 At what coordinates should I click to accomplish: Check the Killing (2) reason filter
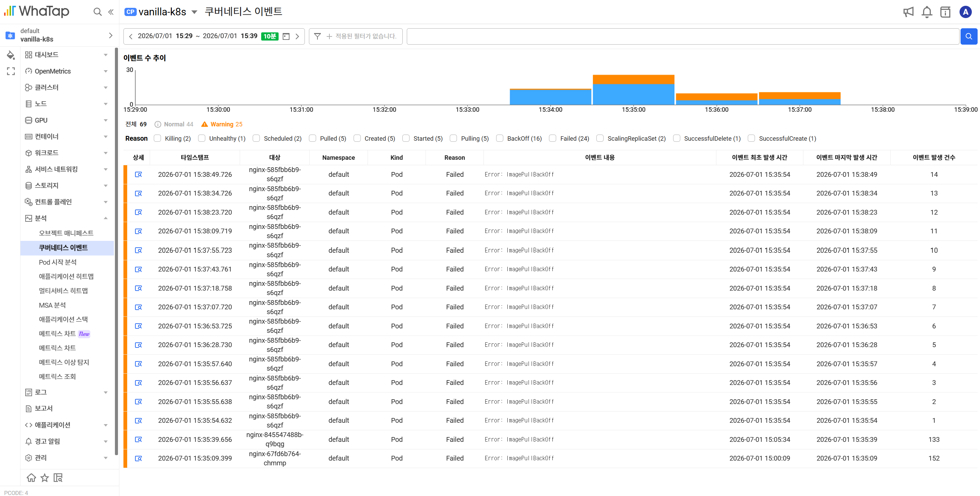tap(158, 138)
